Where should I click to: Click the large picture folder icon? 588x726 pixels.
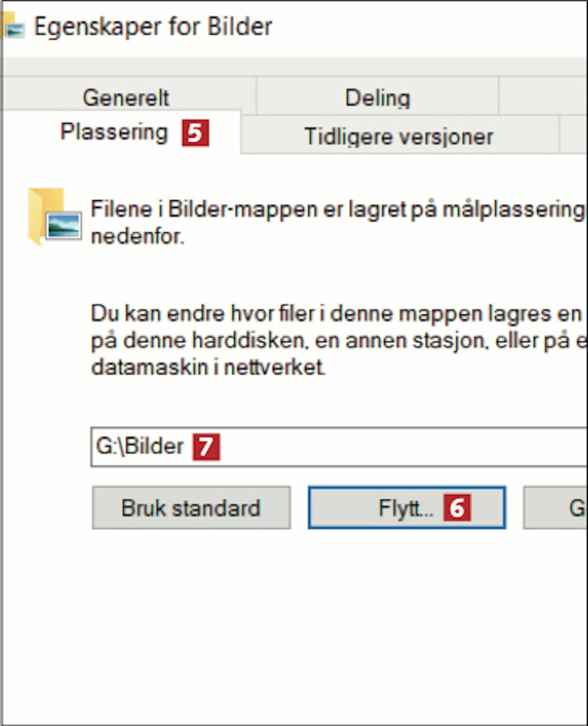pyautogui.click(x=54, y=217)
